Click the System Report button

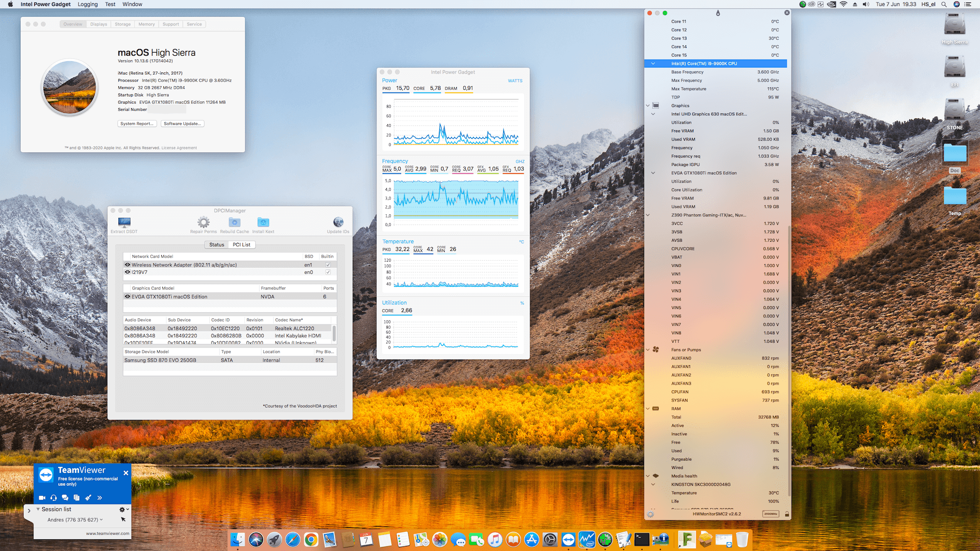point(137,124)
